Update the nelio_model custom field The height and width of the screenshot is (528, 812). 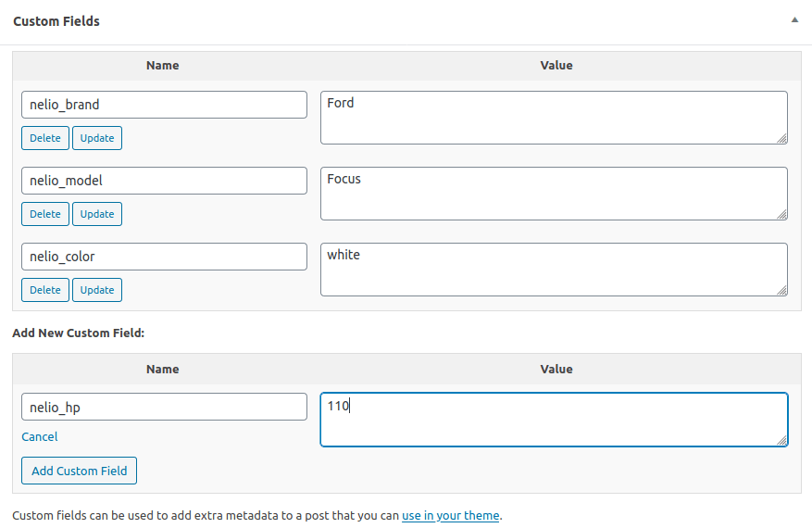(x=97, y=214)
